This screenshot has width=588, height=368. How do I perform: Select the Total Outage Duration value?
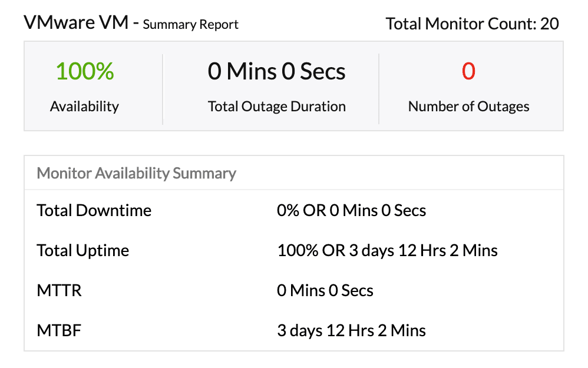(276, 71)
